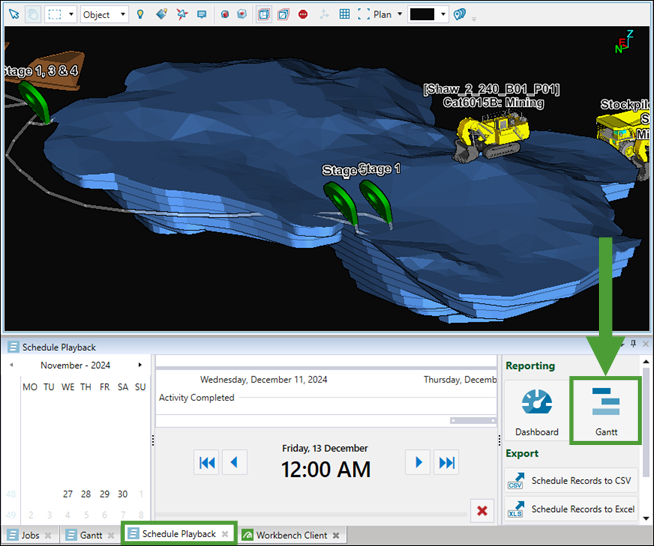Switch to the Jobs tab

coord(27,535)
